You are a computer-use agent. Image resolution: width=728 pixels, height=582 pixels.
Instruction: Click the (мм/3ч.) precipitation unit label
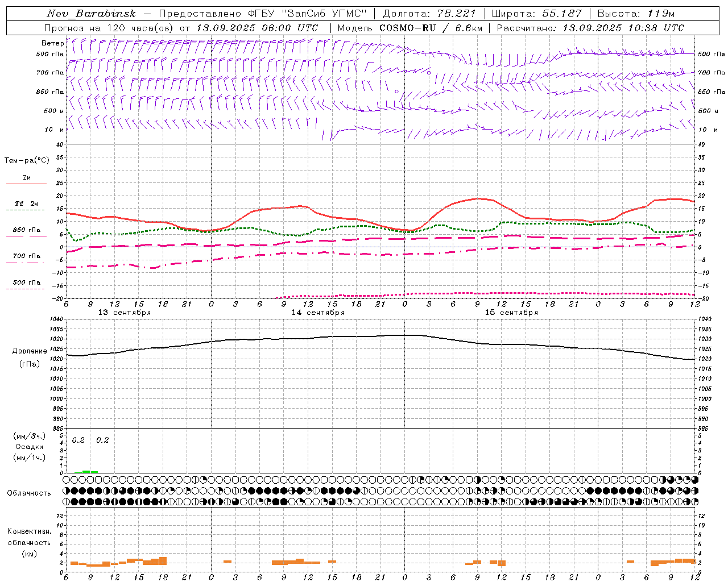29,436
